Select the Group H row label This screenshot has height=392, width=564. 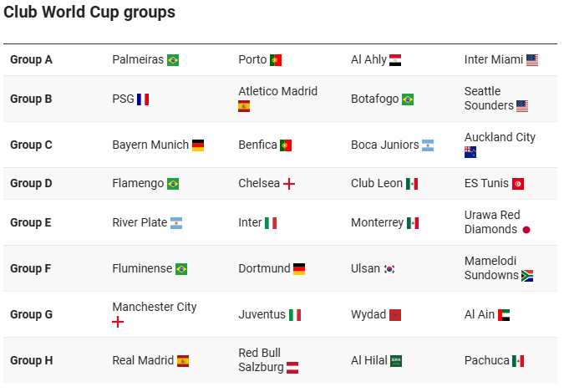(x=31, y=360)
